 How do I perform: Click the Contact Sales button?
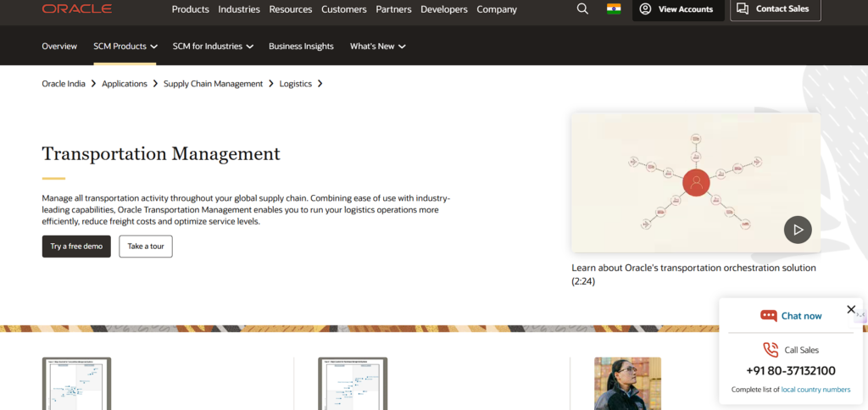click(775, 9)
